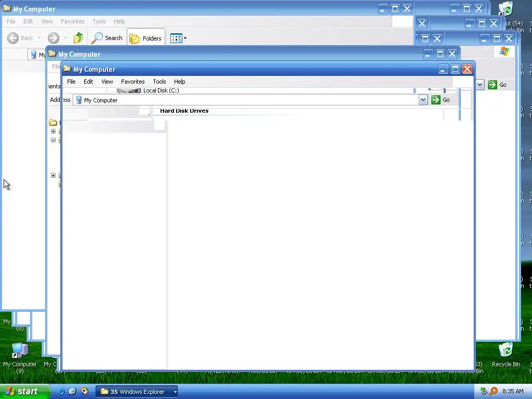Maximize the middle My Computer window

[440, 54]
